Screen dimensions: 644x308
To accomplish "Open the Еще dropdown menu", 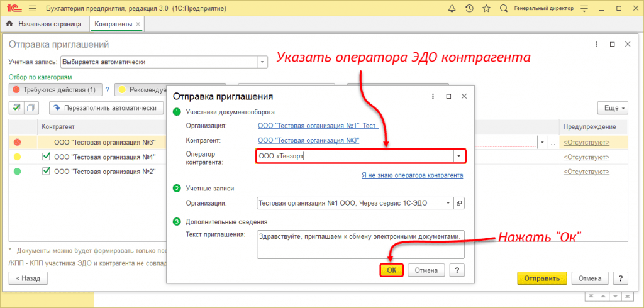I will pyautogui.click(x=611, y=107).
